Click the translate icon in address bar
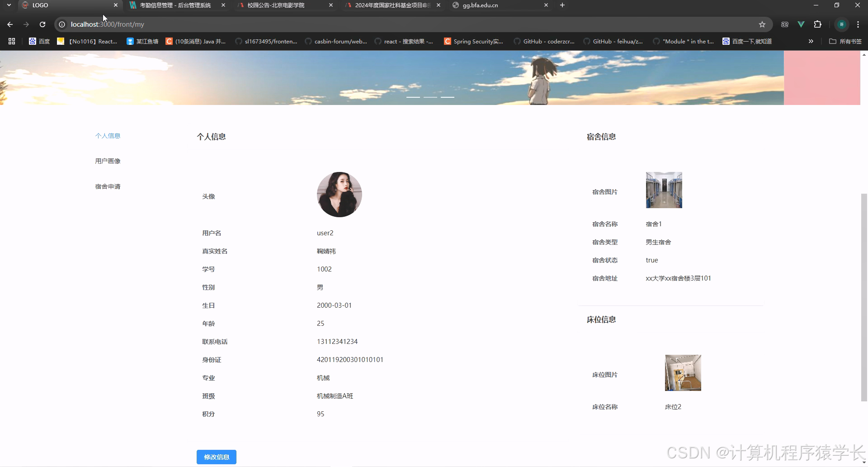 click(784, 24)
